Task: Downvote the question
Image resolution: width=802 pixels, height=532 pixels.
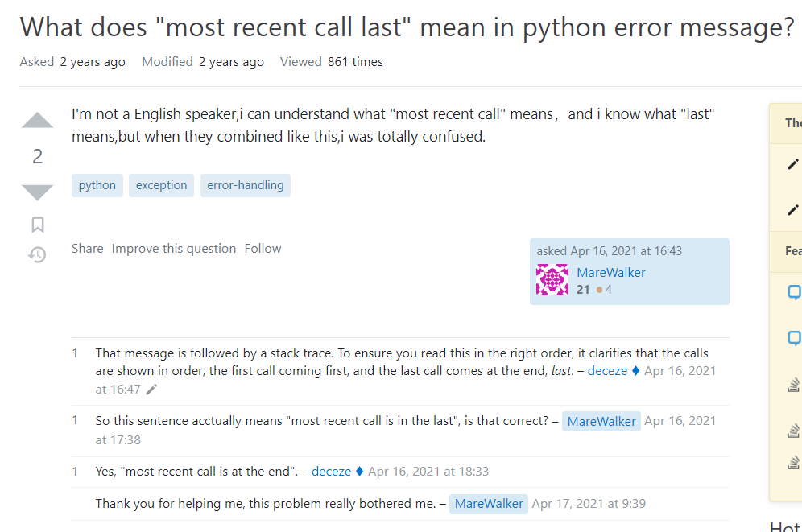Action: point(37,192)
